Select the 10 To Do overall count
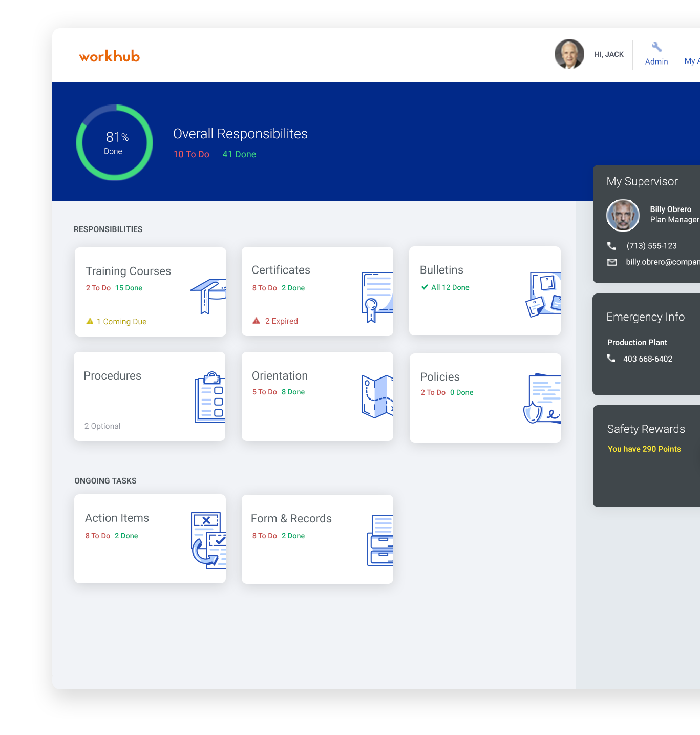 [x=191, y=154]
